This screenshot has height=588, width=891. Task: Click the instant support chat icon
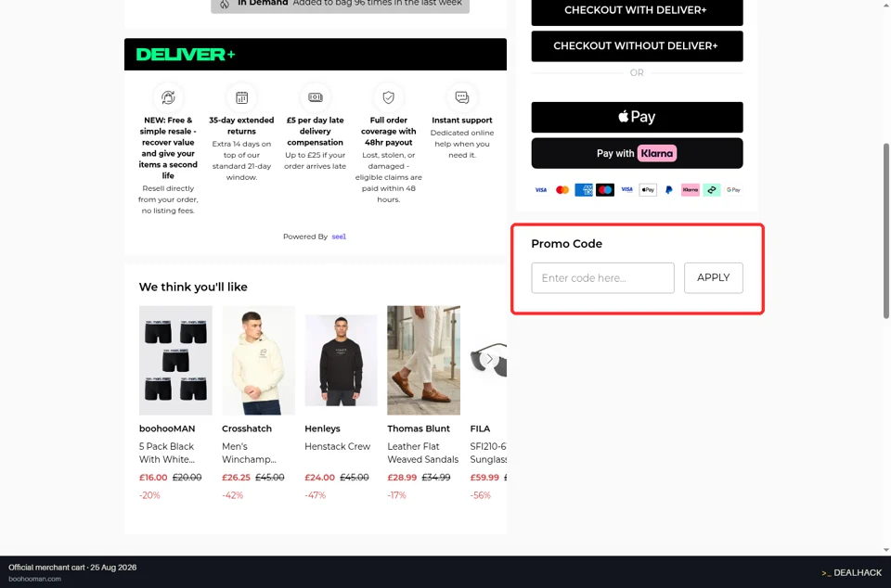[x=462, y=97]
